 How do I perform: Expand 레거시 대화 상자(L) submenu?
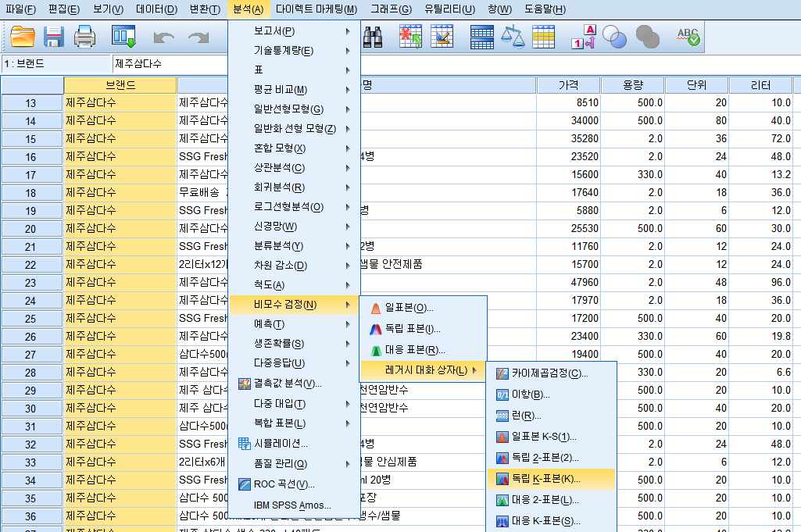pos(423,370)
